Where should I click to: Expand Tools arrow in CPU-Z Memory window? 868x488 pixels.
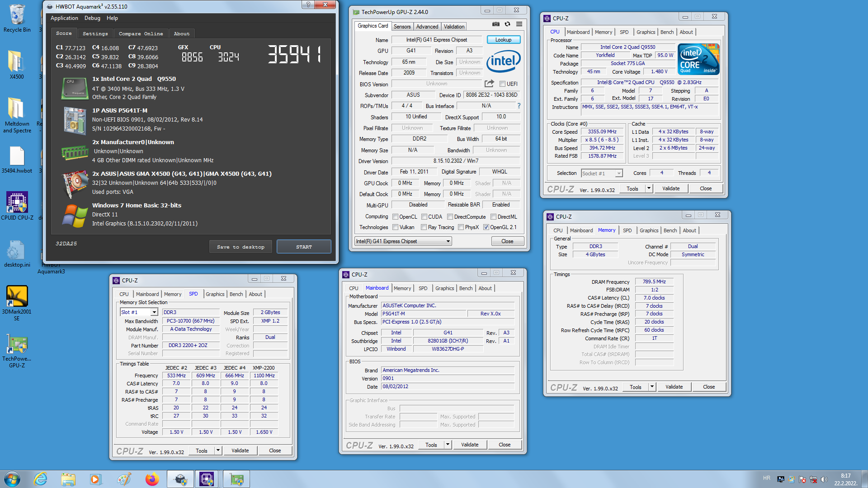(652, 387)
